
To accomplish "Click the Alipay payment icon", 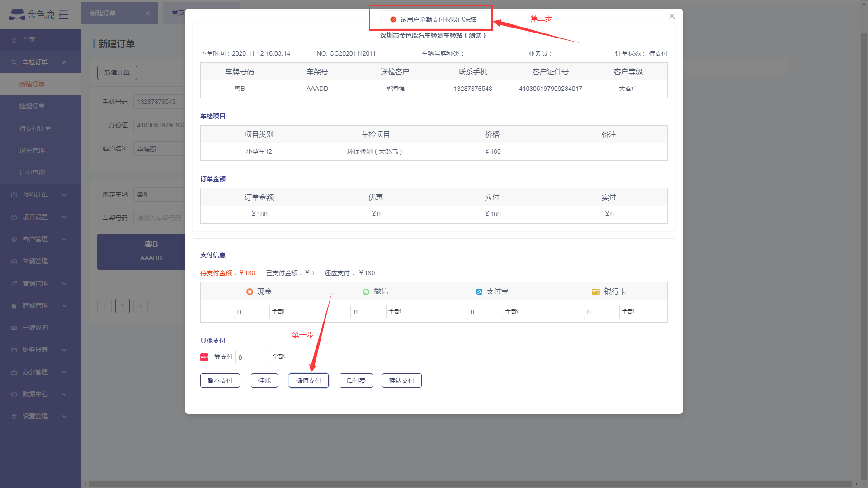I will click(x=479, y=291).
